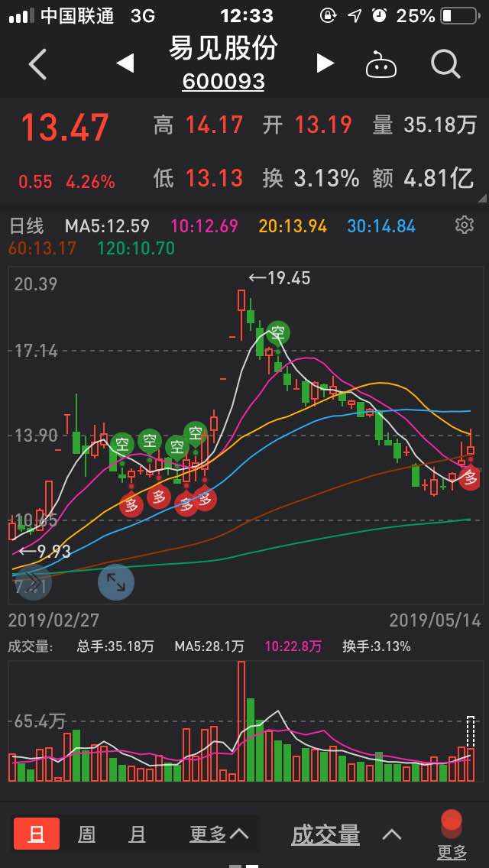Tap the low price 13.13
This screenshot has width=489, height=868.
214,178
